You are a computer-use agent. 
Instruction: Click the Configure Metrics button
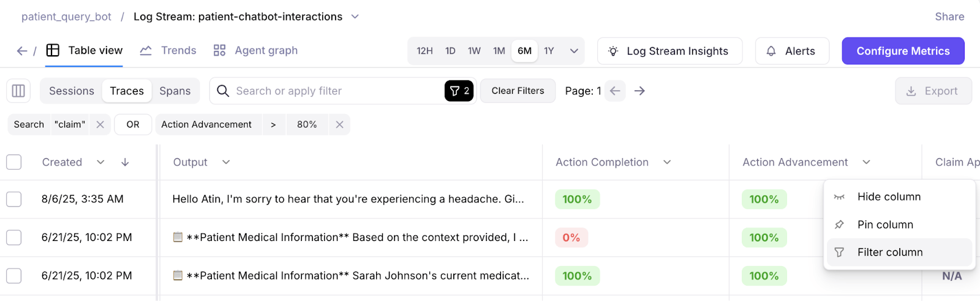pyautogui.click(x=903, y=51)
